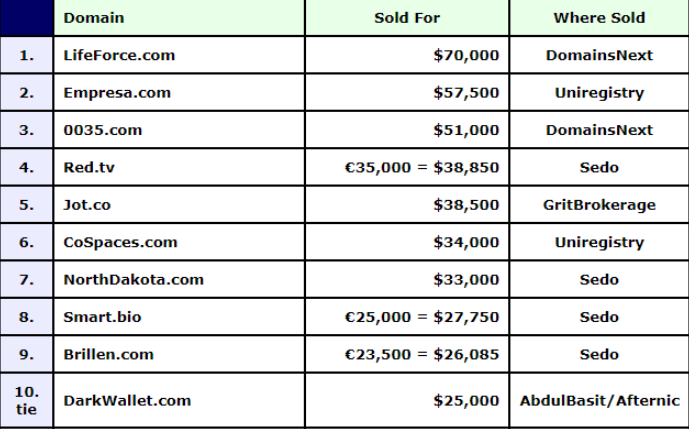Click the Sold For column header

pos(407,18)
